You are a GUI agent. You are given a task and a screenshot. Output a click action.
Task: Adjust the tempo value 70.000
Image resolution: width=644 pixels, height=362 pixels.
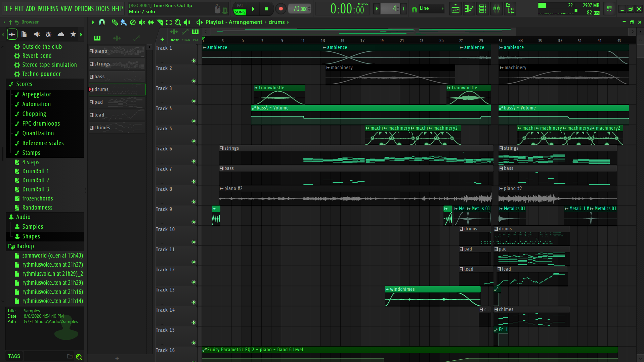[300, 9]
